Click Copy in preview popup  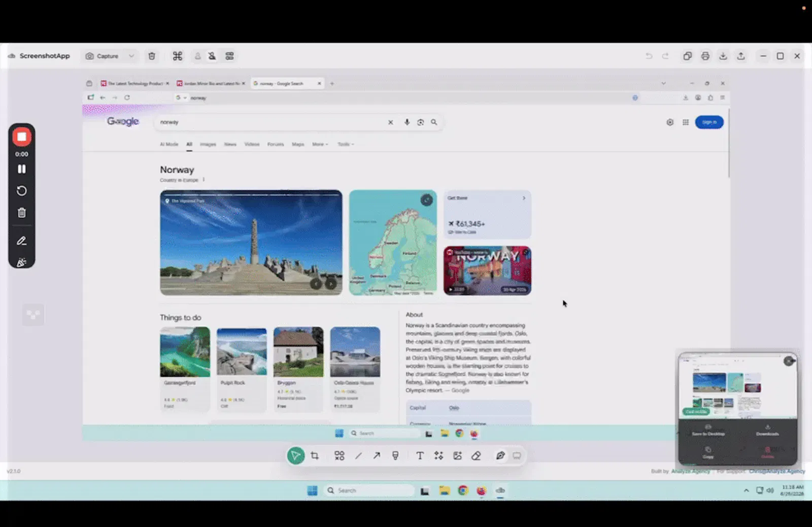(708, 452)
